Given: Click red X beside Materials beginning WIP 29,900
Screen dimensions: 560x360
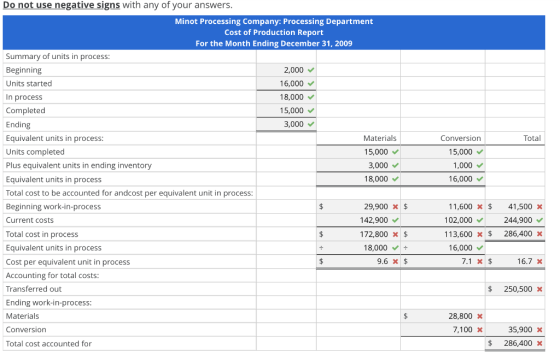Looking at the screenshot, I should [395, 207].
